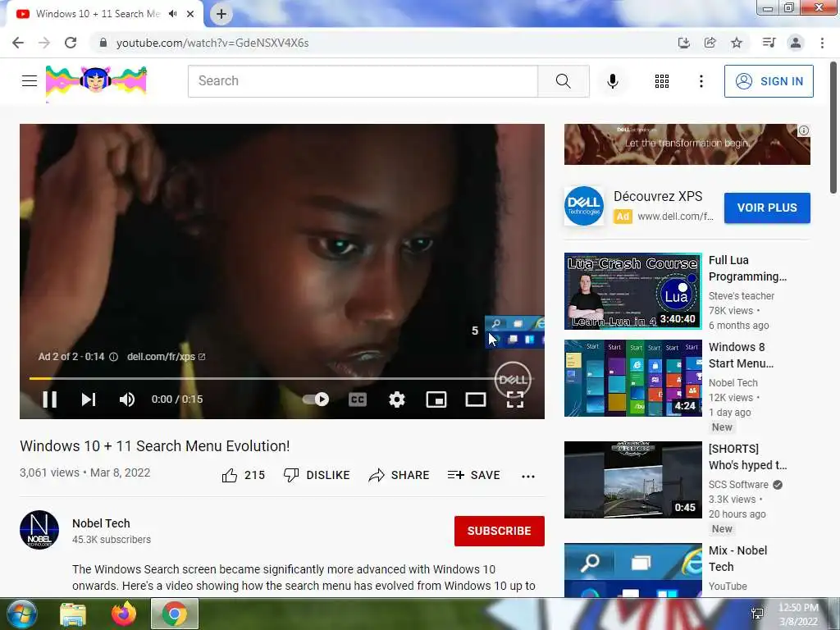840x630 pixels.
Task: Switch to theater mode icon
Action: (476, 399)
